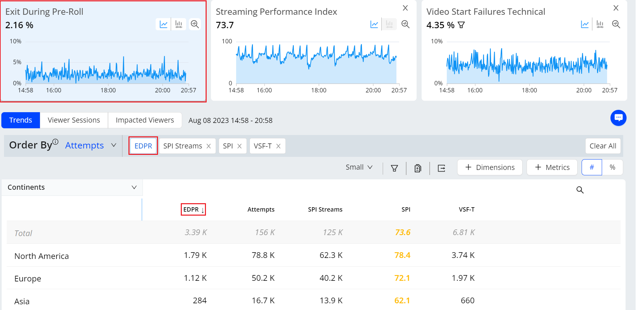Switch to Viewer Sessions tab
Image resolution: width=644 pixels, height=310 pixels.
coord(74,120)
